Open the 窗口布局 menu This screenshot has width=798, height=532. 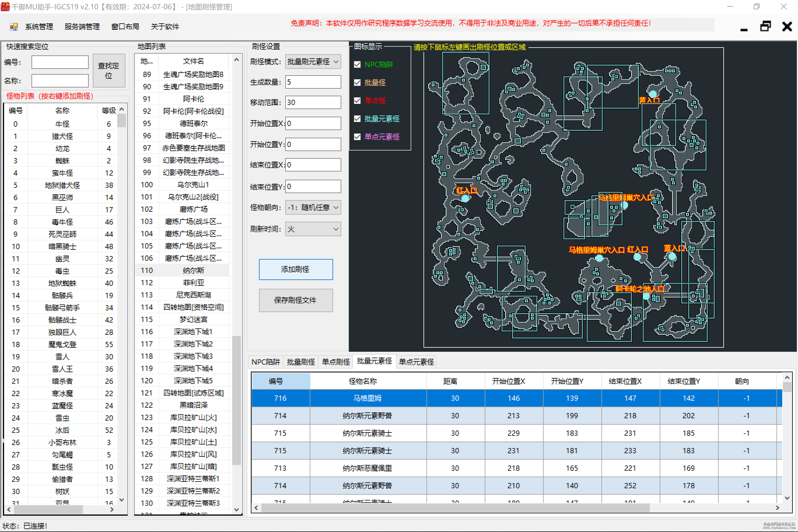pos(125,27)
